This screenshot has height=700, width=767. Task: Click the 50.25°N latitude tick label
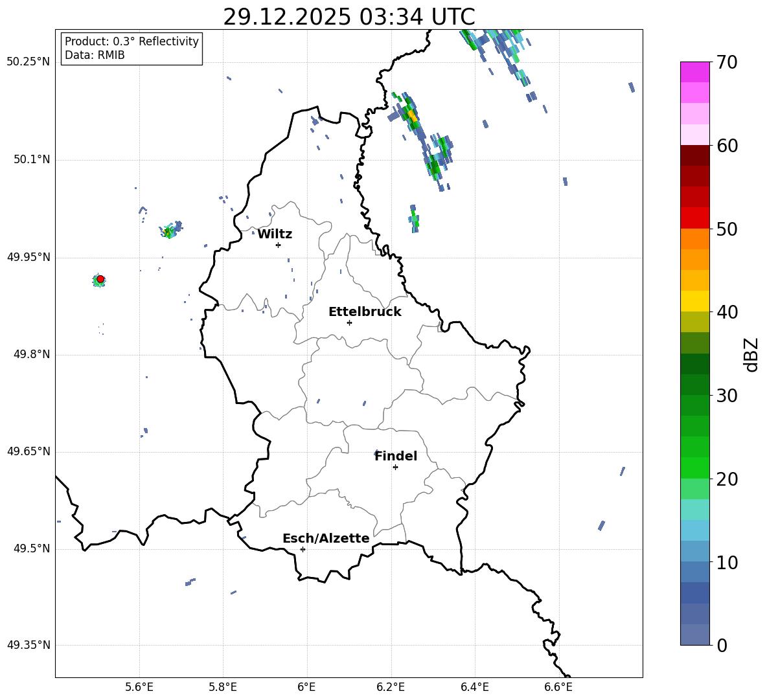tap(29, 62)
